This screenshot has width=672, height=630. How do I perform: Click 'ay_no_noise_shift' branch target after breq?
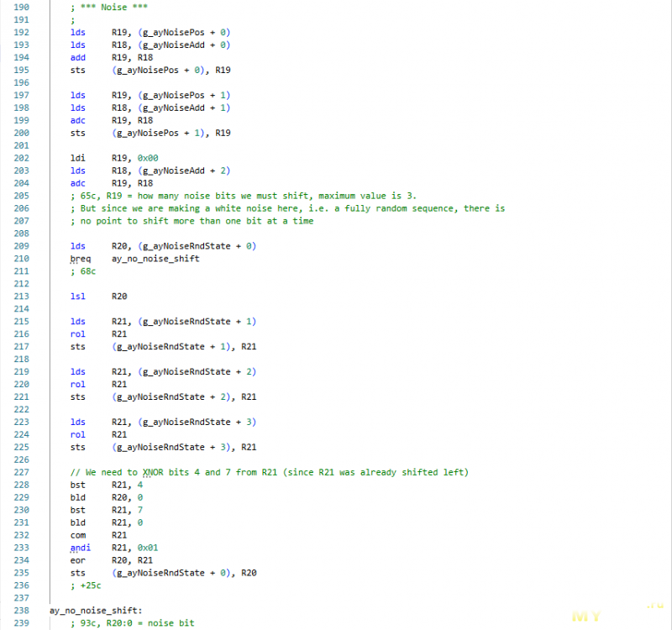pyautogui.click(x=155, y=259)
